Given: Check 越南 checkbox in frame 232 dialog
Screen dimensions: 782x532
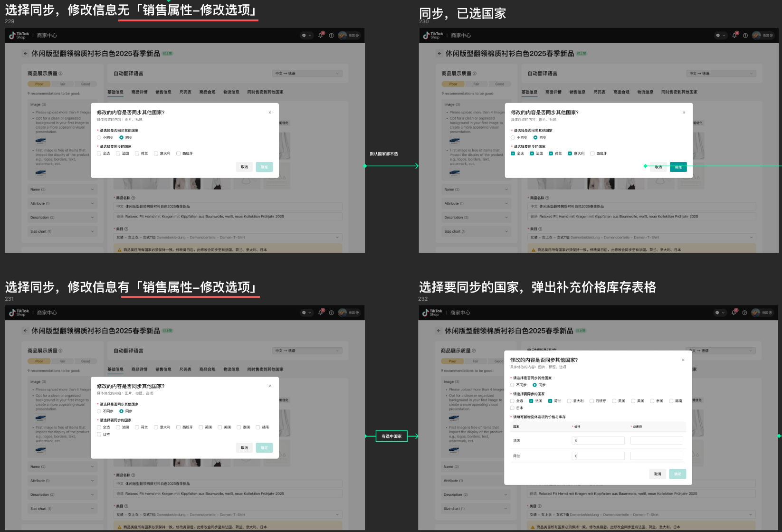Looking at the screenshot, I should click(x=671, y=401).
